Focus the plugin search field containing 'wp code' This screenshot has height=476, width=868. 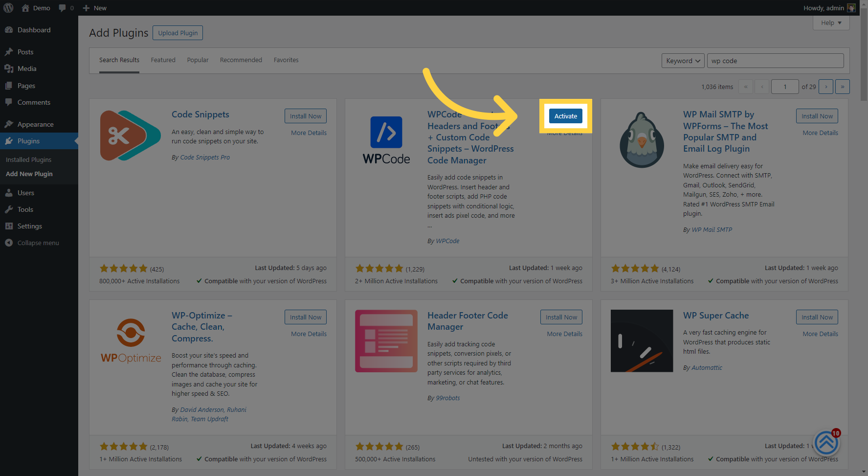coord(775,61)
